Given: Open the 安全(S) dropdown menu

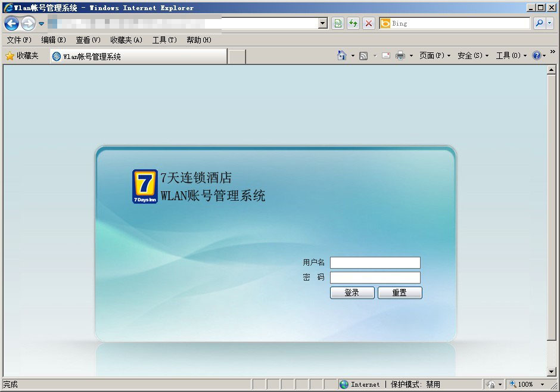Looking at the screenshot, I should pyautogui.click(x=472, y=55).
